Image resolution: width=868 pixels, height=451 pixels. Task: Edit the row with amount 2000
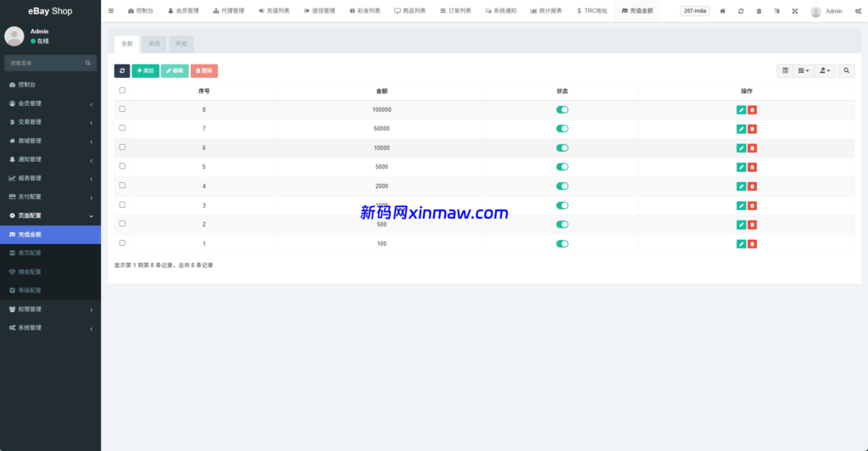pos(741,187)
